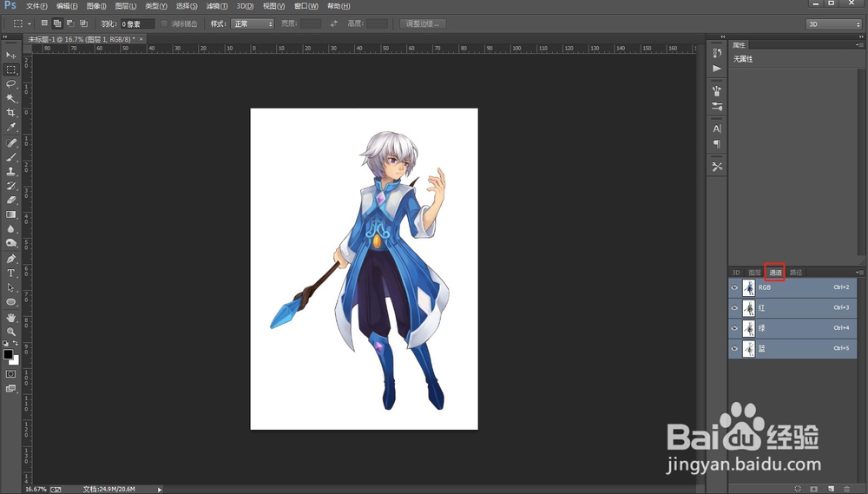This screenshot has width=868, height=494.
Task: Save selection as channel button
Action: click(814, 489)
